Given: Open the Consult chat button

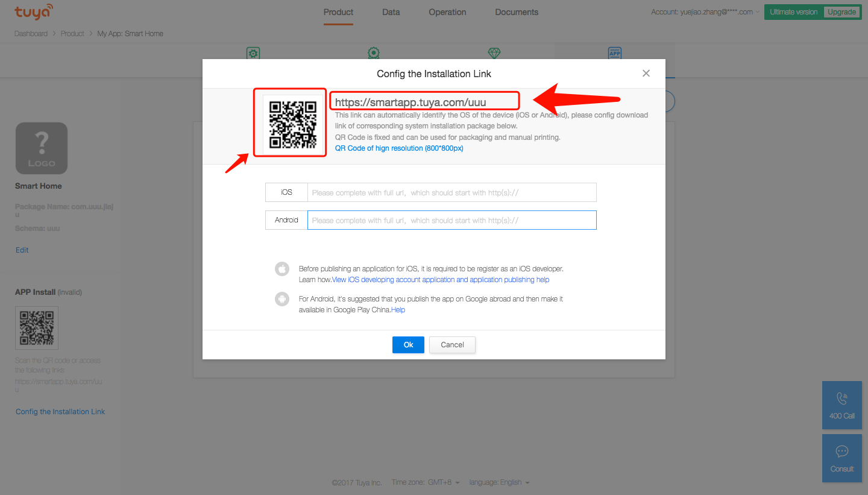Looking at the screenshot, I should (x=842, y=458).
